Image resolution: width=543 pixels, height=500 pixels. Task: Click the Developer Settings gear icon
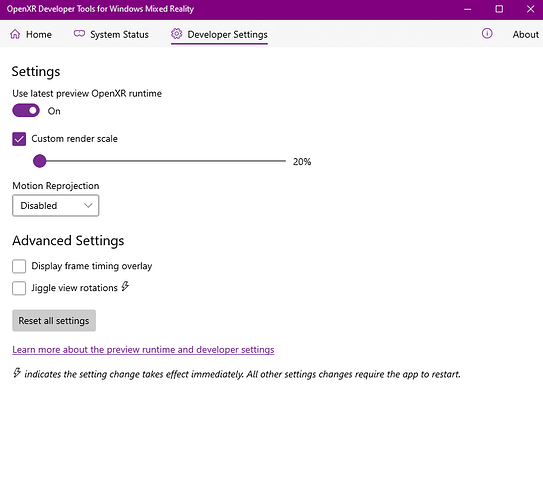coord(177,34)
